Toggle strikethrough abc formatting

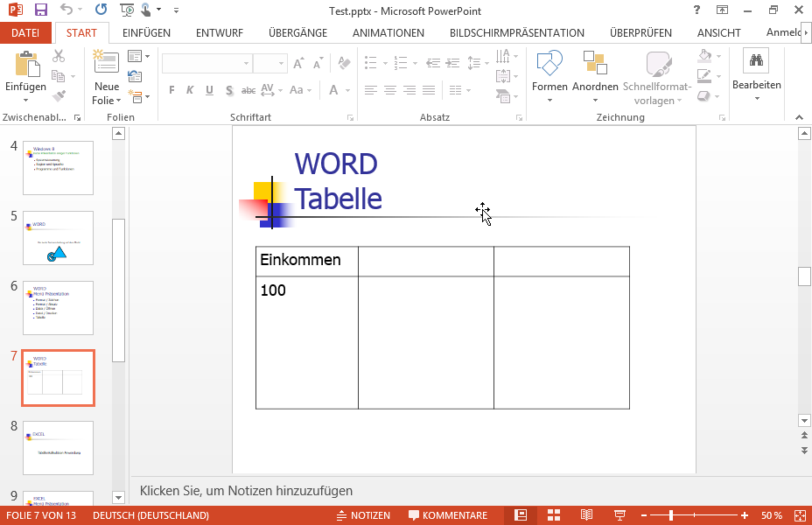pyautogui.click(x=248, y=90)
